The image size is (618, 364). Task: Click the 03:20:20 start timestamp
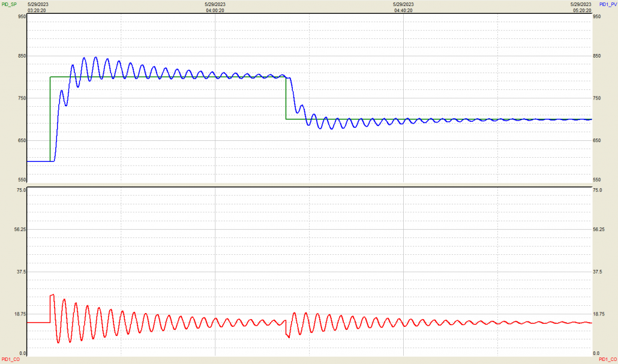point(37,10)
